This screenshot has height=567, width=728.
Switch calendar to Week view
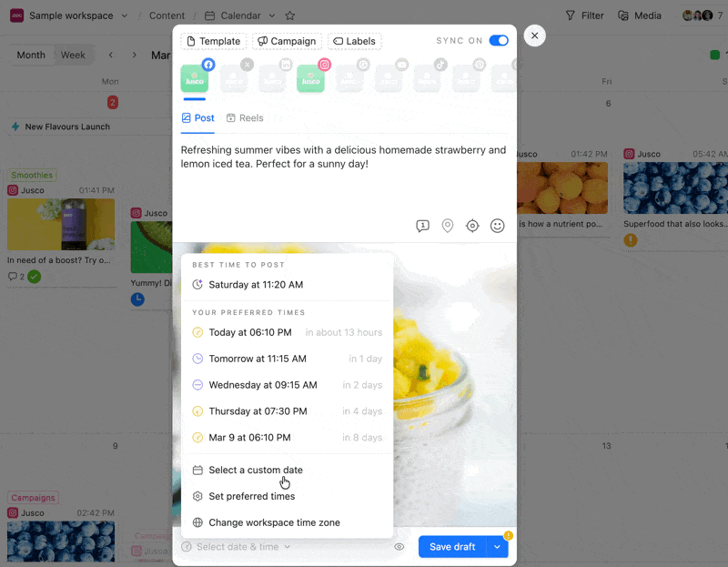pyautogui.click(x=73, y=55)
